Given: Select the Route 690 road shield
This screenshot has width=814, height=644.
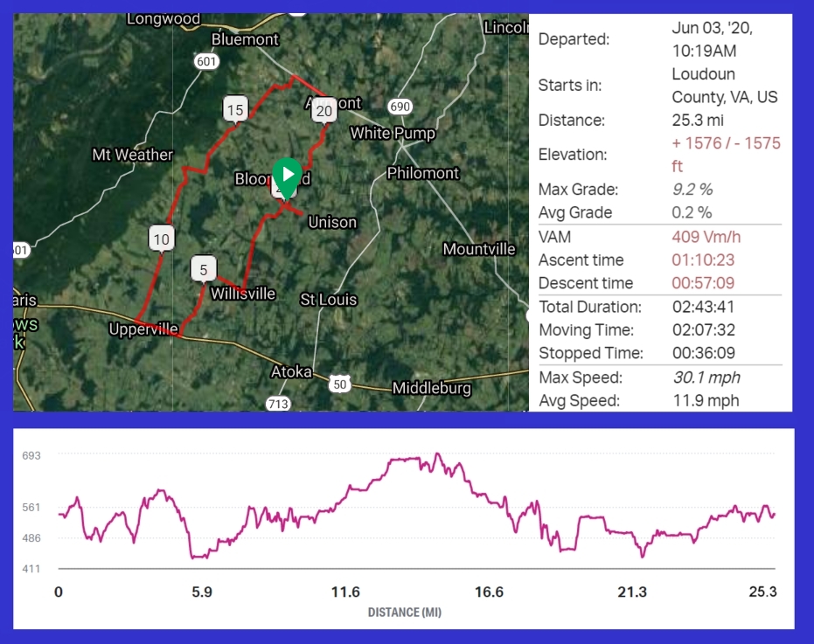Looking at the screenshot, I should coord(400,107).
